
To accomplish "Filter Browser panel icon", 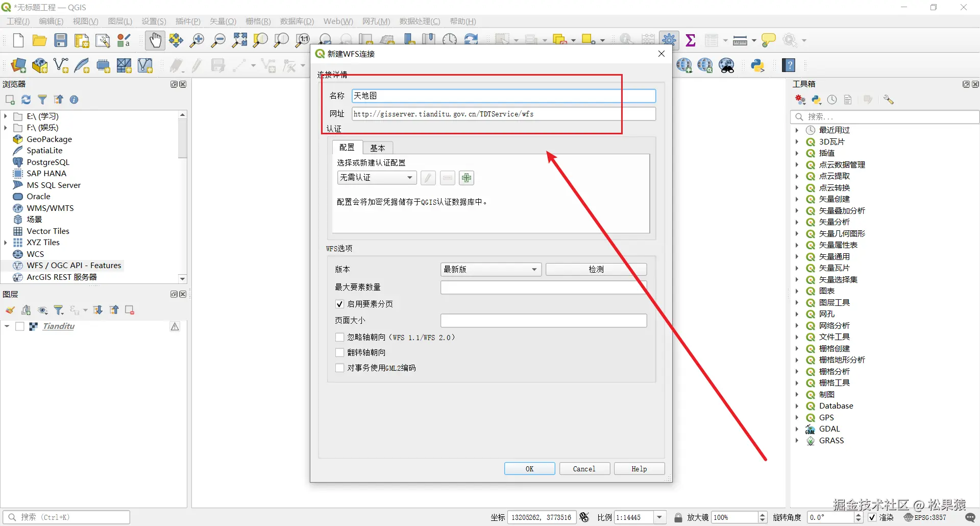I will [42, 100].
